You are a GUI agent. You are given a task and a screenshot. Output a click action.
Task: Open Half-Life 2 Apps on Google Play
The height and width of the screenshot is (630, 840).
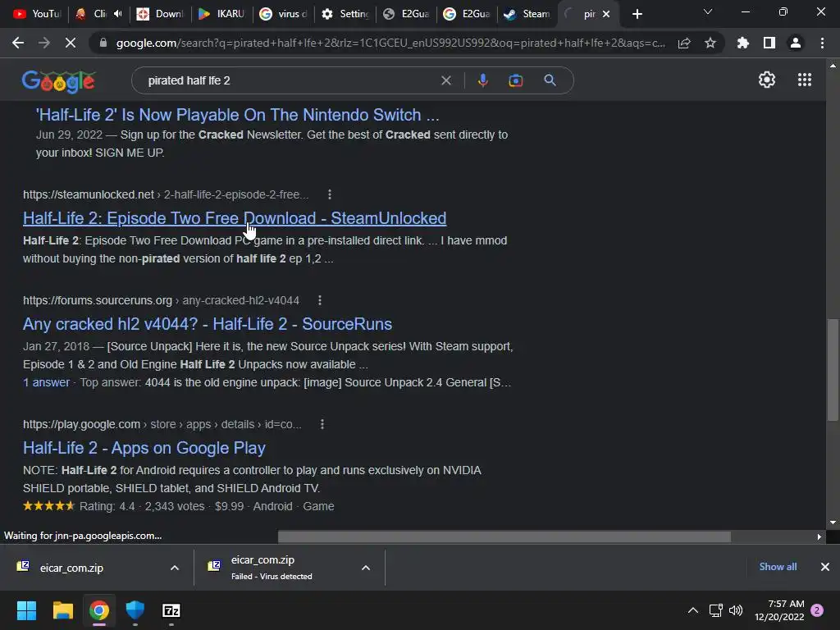pyautogui.click(x=144, y=448)
